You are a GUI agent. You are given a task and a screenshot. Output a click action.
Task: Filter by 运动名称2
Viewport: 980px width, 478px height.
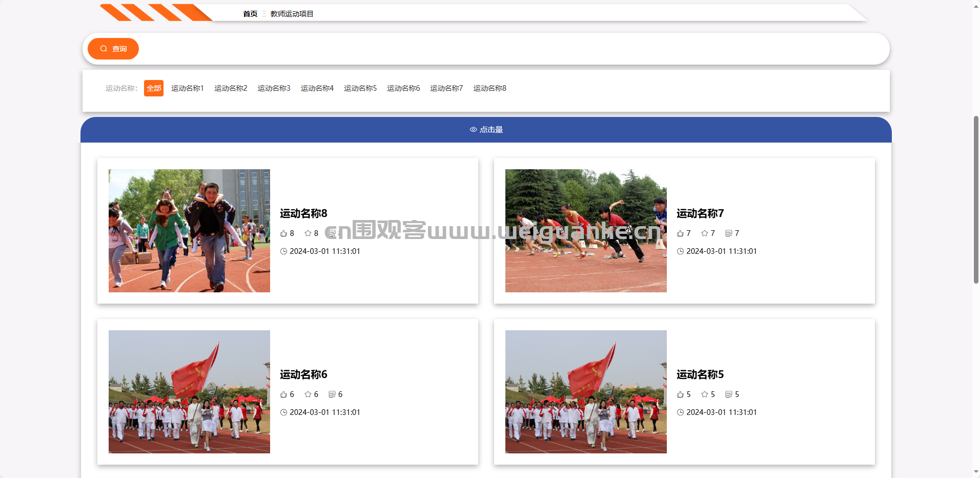[231, 88]
